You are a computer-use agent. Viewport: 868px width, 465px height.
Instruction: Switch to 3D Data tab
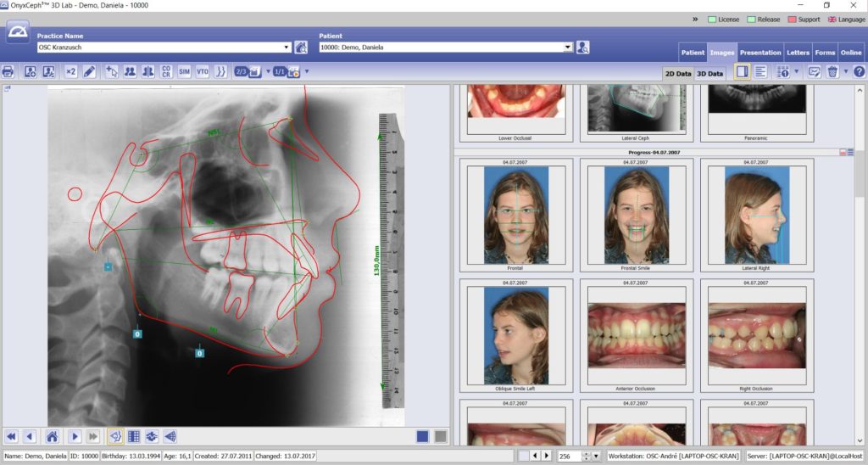tap(709, 73)
